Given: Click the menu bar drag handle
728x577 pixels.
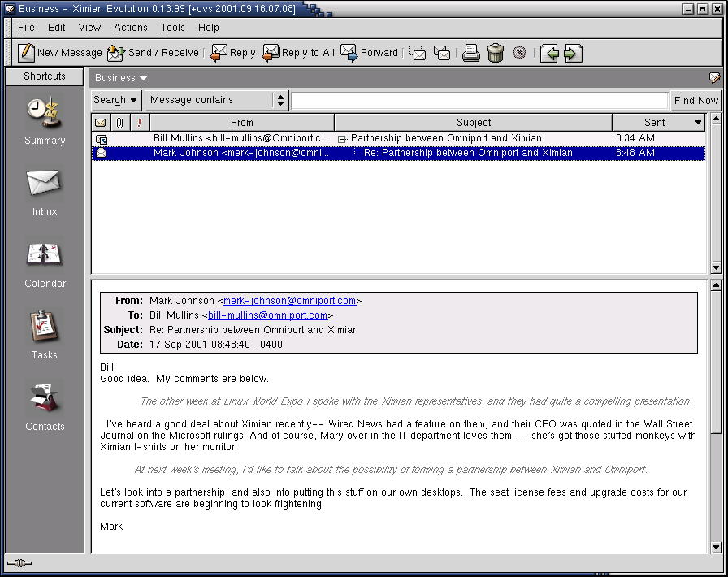Looking at the screenshot, I should point(7,28).
